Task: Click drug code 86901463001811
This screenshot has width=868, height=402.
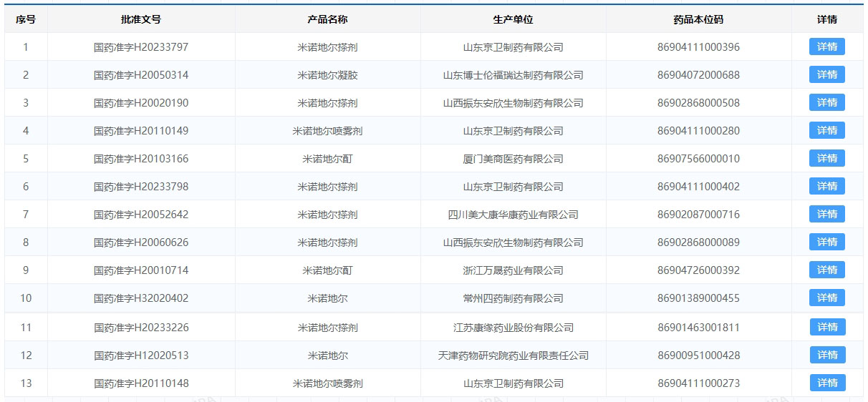Action: click(698, 328)
